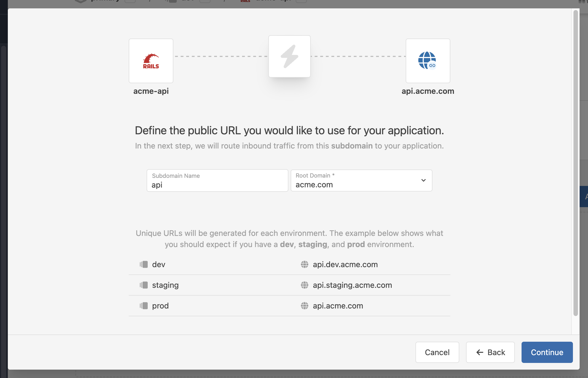588x378 pixels.
Task: Click the globe icon beside api.dev.acme.com
Action: 304,264
